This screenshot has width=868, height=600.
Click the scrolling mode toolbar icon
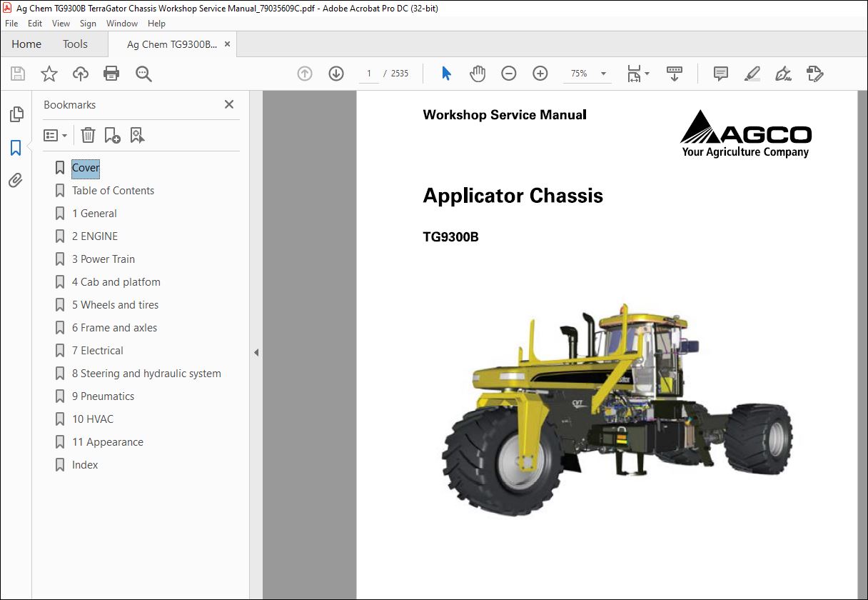(x=675, y=74)
